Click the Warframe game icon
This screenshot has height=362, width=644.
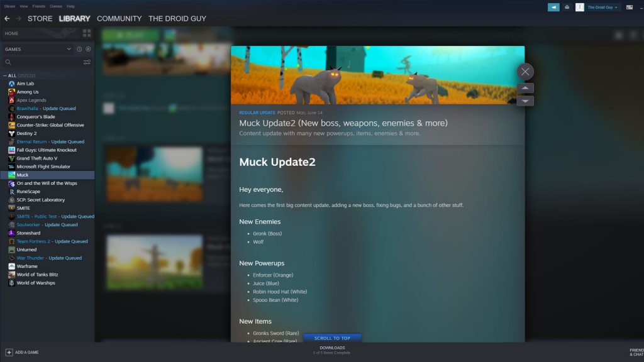pyautogui.click(x=11, y=266)
